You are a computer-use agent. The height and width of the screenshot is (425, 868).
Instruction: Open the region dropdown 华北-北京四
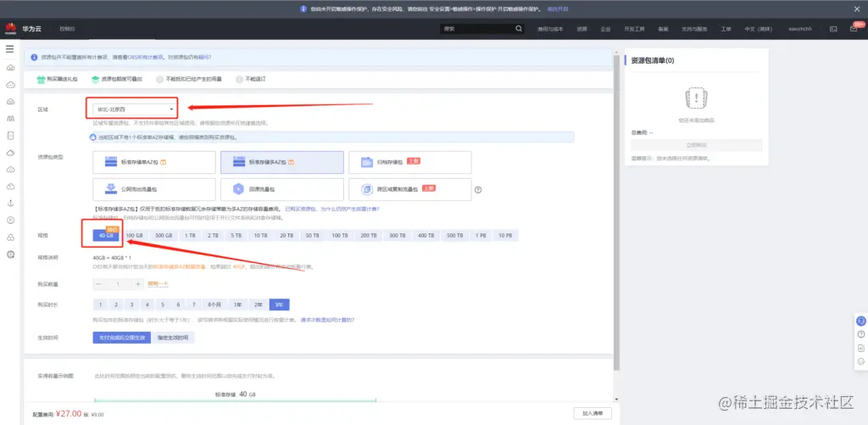coord(135,109)
